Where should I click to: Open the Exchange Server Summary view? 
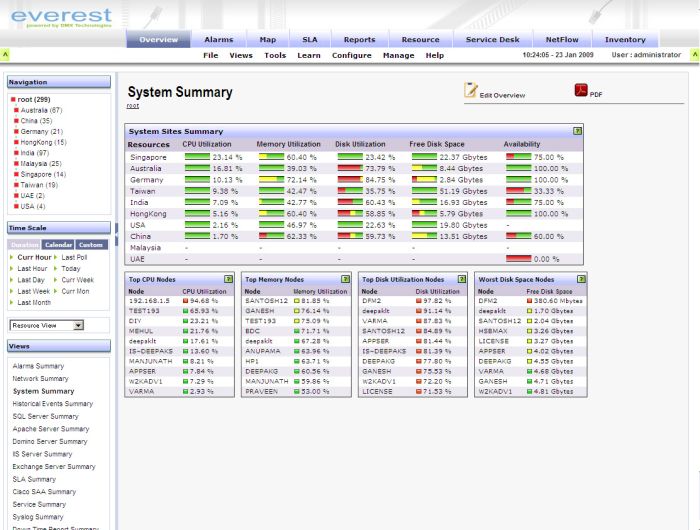coord(54,467)
